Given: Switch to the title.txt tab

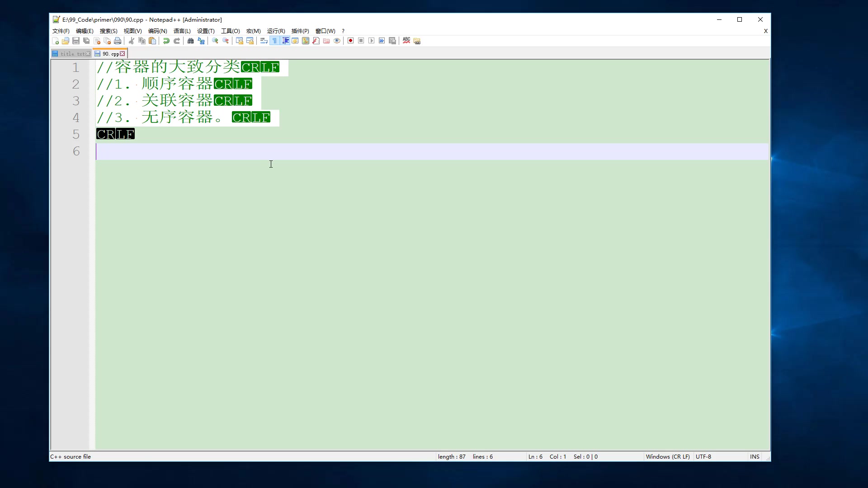Looking at the screenshot, I should coord(70,53).
